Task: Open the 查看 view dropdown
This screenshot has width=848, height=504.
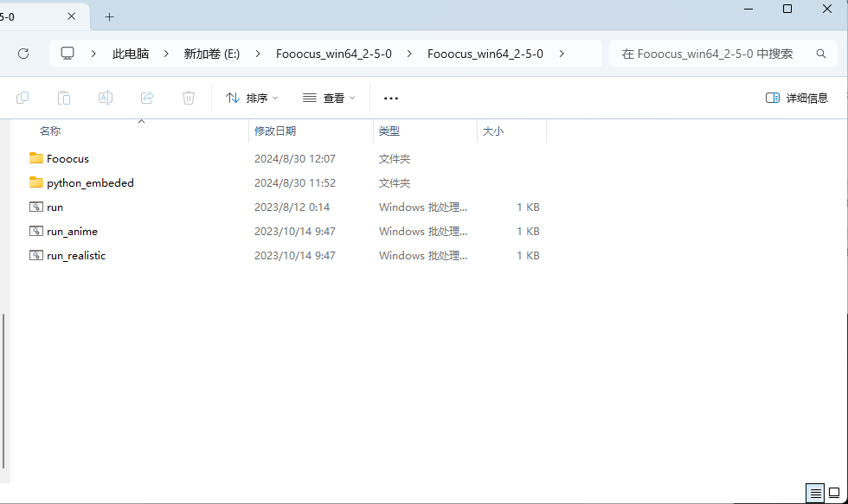Action: click(329, 99)
